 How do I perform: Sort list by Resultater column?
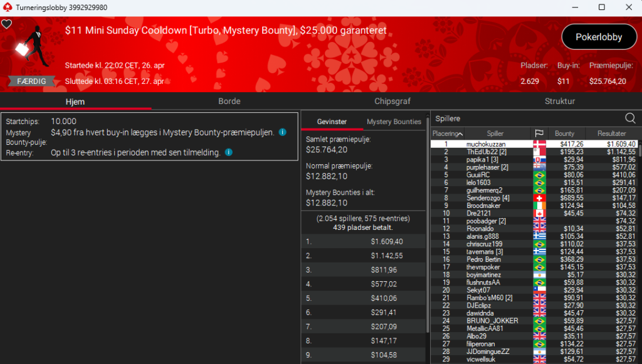[x=611, y=133]
